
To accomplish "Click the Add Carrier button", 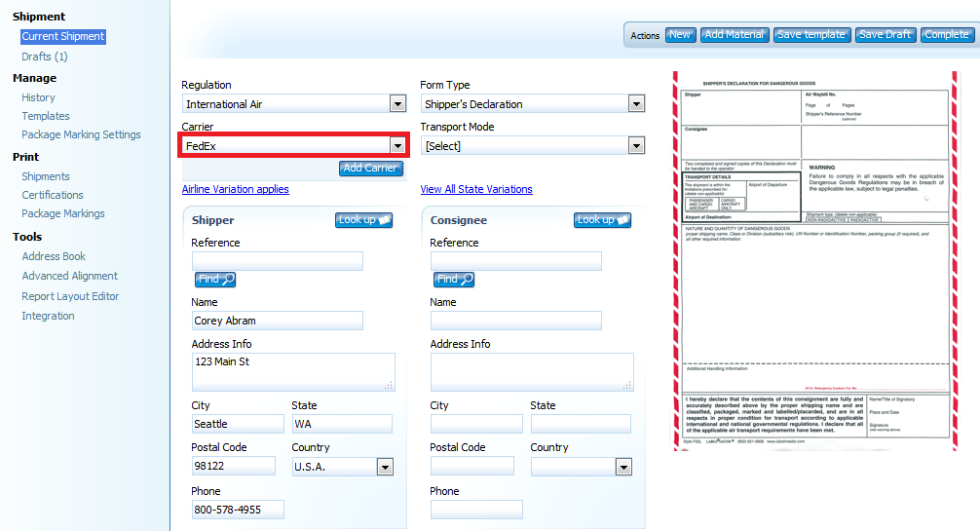I will [x=371, y=168].
